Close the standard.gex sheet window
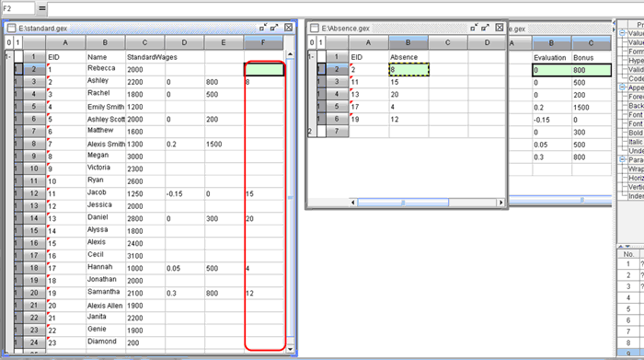644x360 pixels. [x=289, y=28]
